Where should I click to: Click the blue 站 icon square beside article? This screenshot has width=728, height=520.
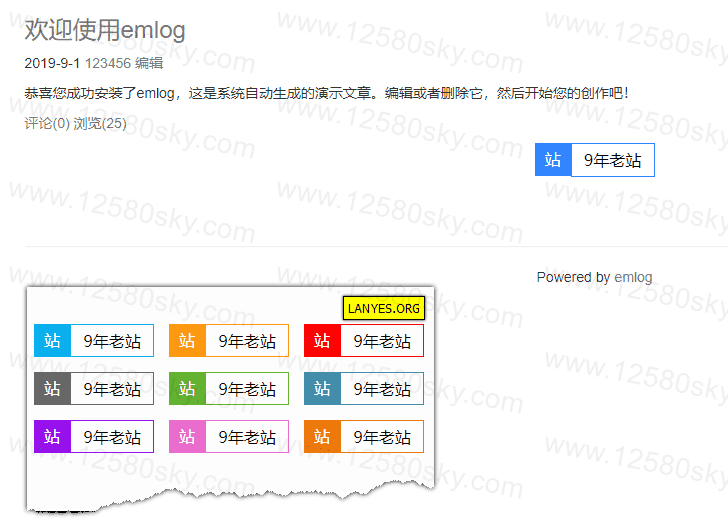coord(553,160)
